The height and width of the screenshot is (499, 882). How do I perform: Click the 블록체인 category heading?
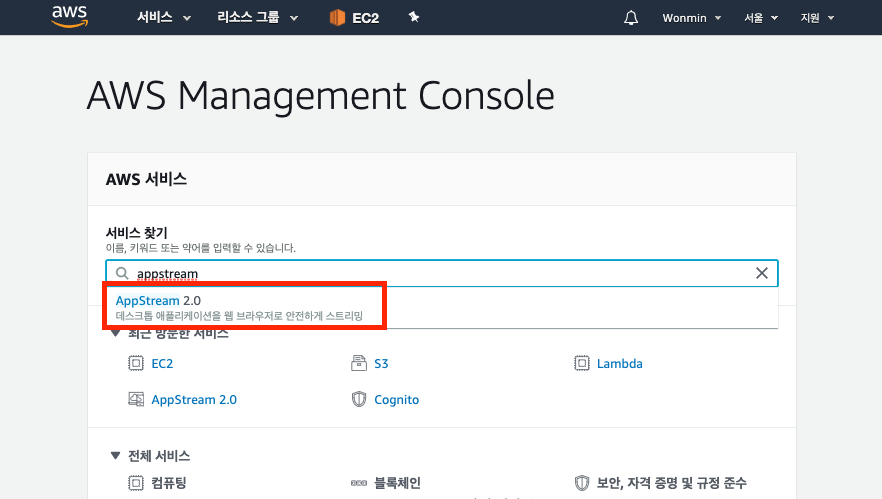(397, 483)
